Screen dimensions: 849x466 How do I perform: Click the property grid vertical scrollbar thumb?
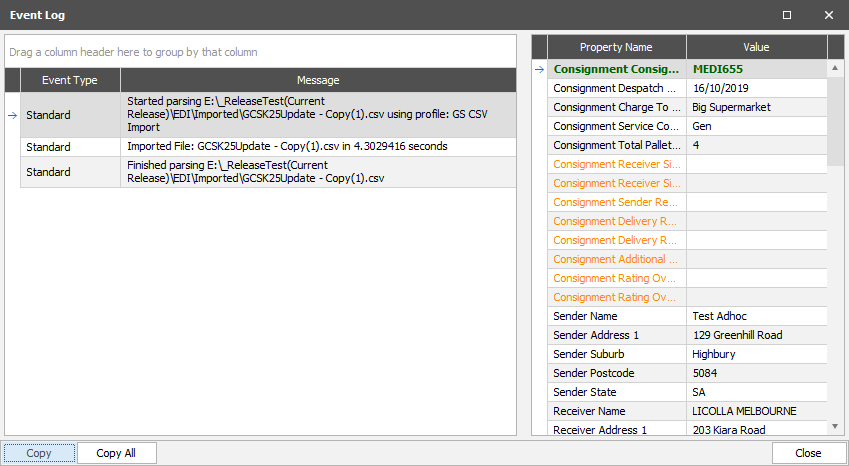[834, 121]
